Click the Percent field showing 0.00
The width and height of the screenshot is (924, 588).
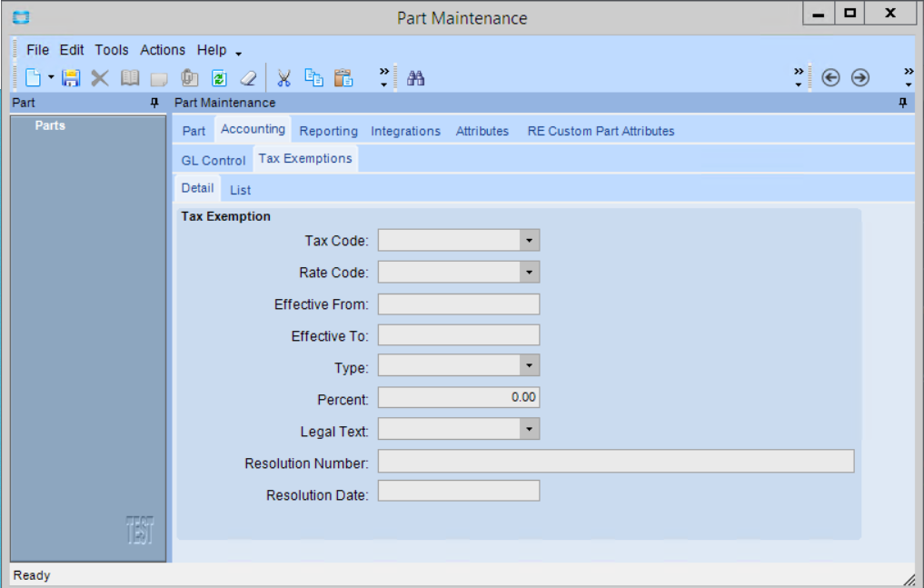coord(459,397)
